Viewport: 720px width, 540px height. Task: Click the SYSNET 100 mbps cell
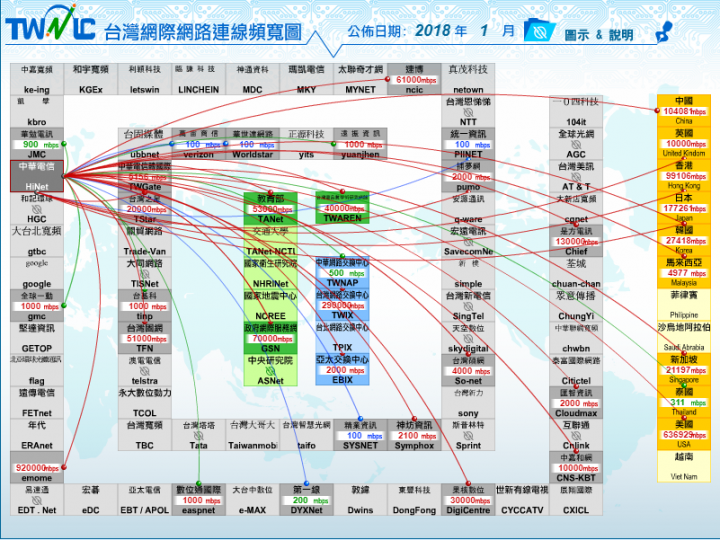point(360,435)
